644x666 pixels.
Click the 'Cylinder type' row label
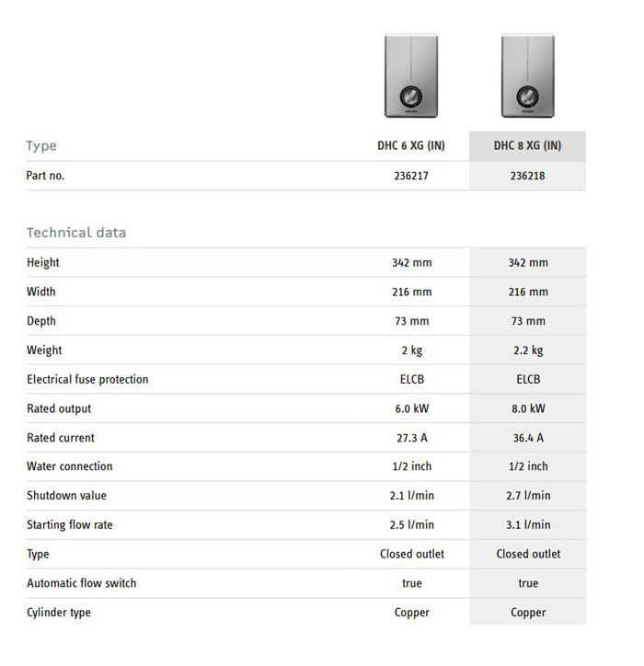click(x=59, y=613)
